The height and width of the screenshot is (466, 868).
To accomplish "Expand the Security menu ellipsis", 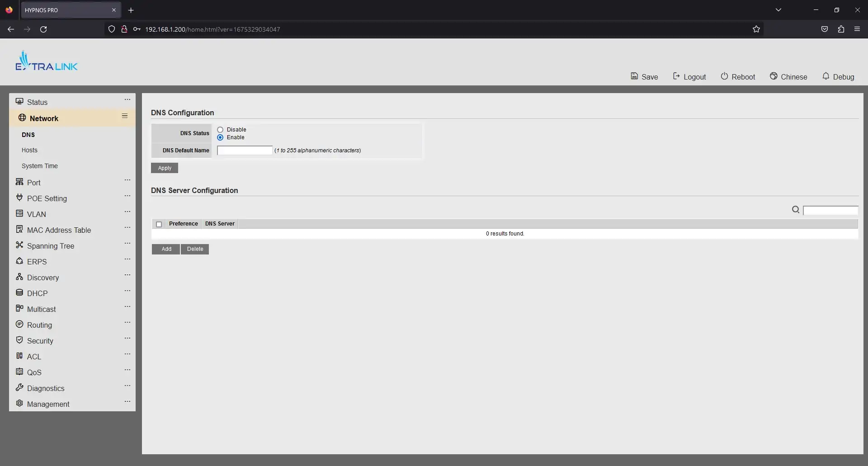I will pyautogui.click(x=127, y=339).
